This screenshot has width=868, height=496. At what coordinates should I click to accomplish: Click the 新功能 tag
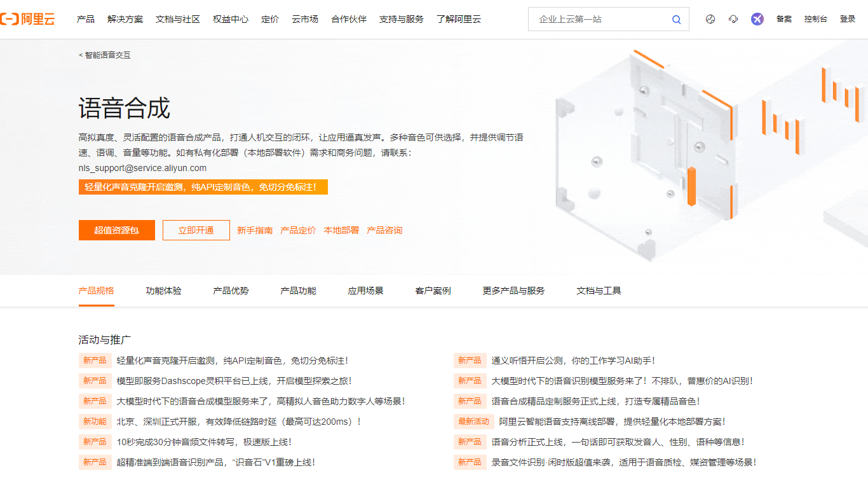point(95,422)
